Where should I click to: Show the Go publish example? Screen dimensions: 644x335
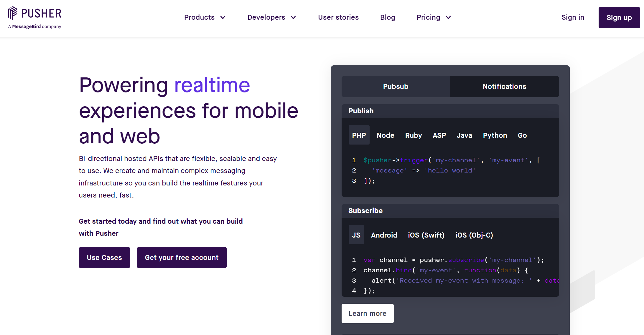point(522,135)
